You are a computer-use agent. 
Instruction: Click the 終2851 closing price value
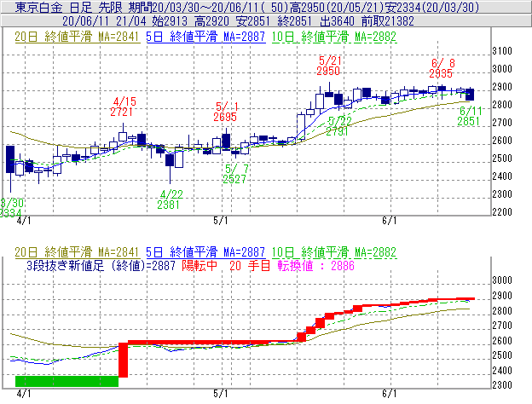pos(294,21)
